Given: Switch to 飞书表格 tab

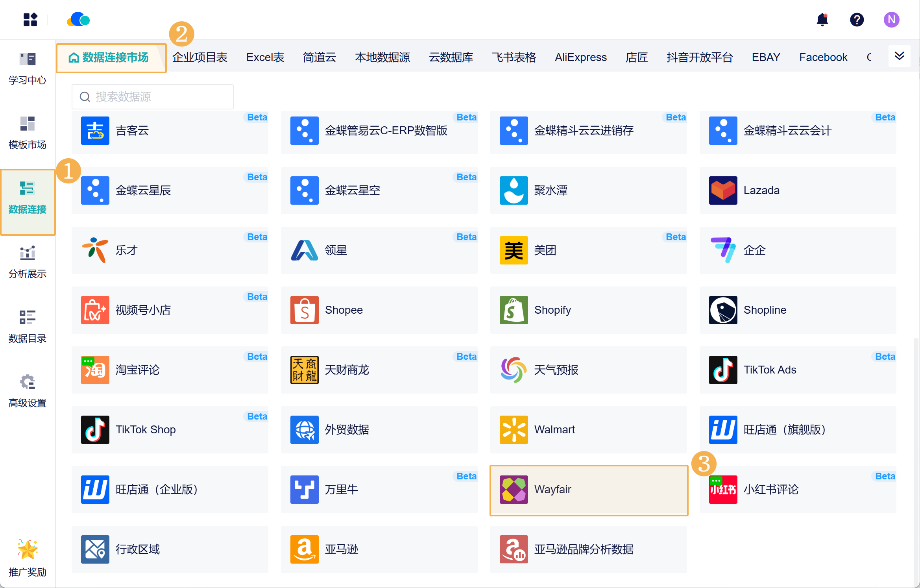Looking at the screenshot, I should pos(514,57).
